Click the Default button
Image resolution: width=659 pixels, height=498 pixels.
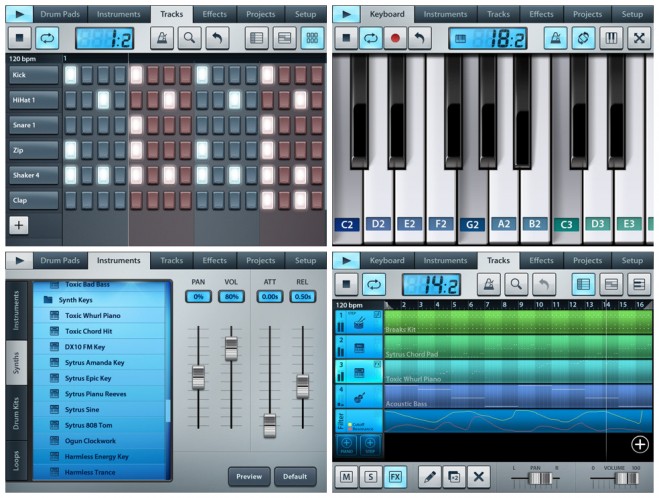(x=295, y=477)
